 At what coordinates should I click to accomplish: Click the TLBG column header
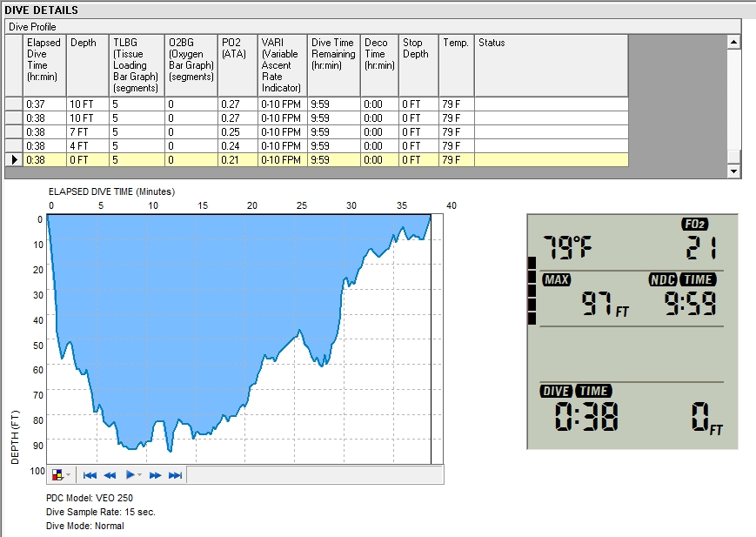[x=137, y=65]
